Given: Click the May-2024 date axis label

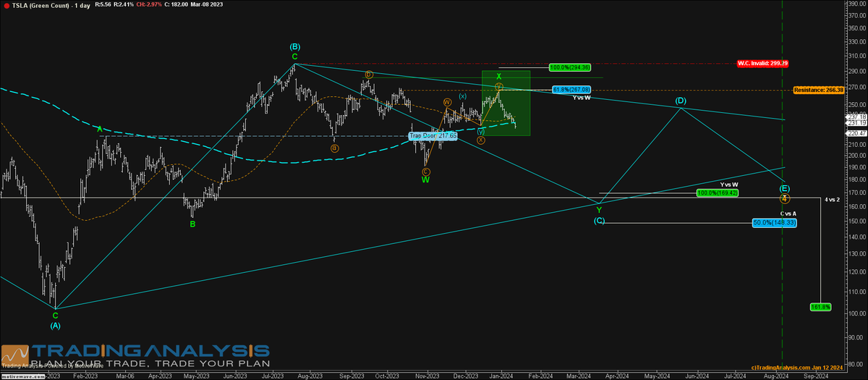Looking at the screenshot, I should coord(656,376).
